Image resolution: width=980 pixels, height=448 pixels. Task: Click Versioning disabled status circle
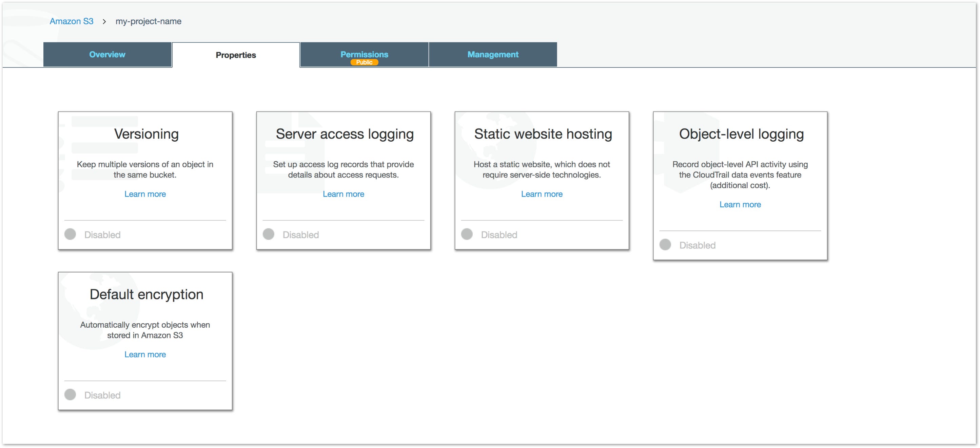tap(70, 234)
